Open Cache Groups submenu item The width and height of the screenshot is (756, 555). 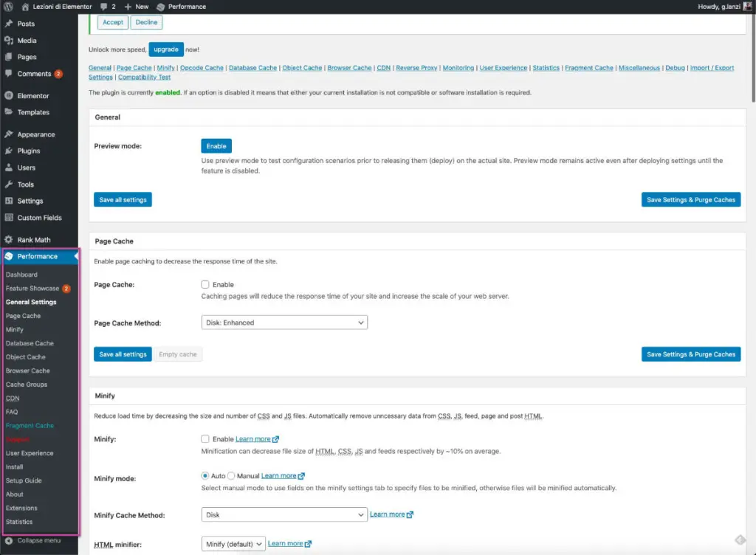coord(27,385)
